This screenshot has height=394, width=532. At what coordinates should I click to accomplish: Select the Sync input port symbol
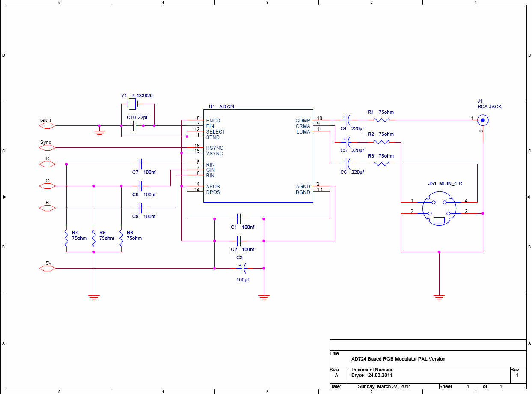point(48,148)
